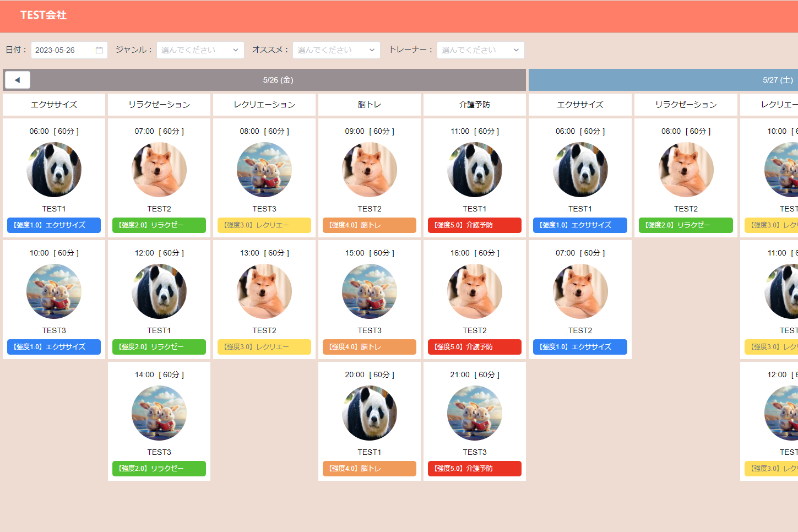798x532 pixels.
Task: Click 強度5.0 tag on 5/26 16:00 class
Action: (475, 347)
